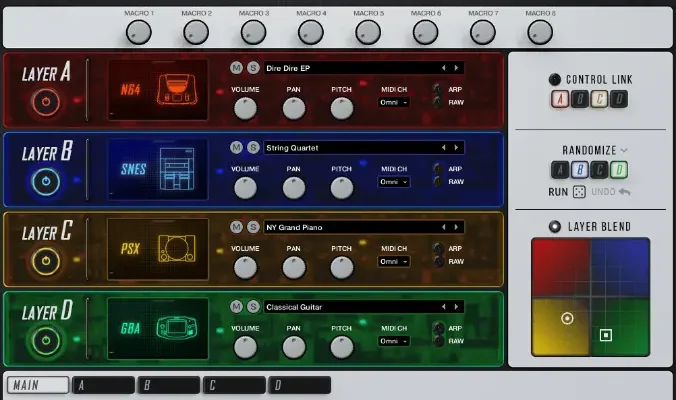Switch to the MAIN tab
Screen dimensions: 676x400
38,385
